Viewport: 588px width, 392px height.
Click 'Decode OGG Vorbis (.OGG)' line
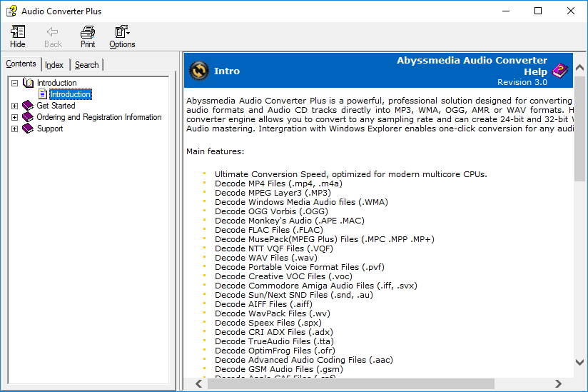pyautogui.click(x=271, y=211)
